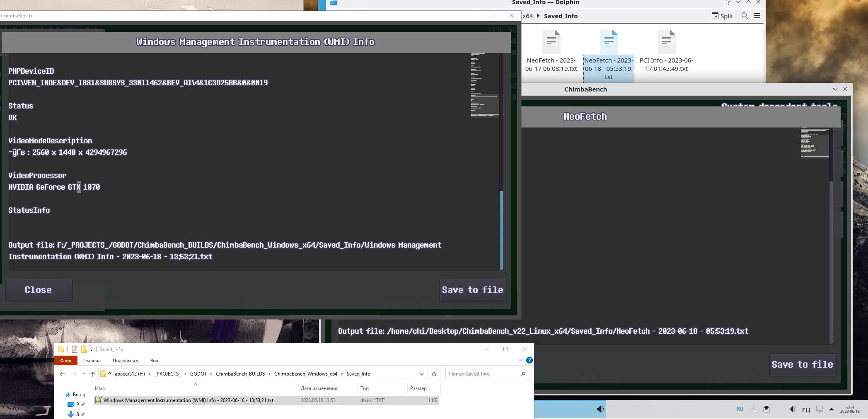The image size is (868, 419).
Task: Select NeoFetch 2023-06-17 06:08:19.txt file in Dolphin
Action: point(551,51)
